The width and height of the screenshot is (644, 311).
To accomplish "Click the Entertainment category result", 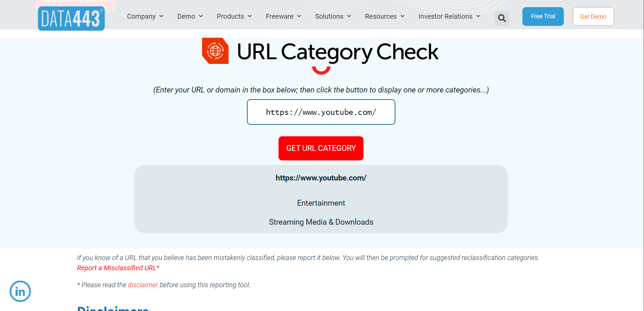I will coord(321,203).
